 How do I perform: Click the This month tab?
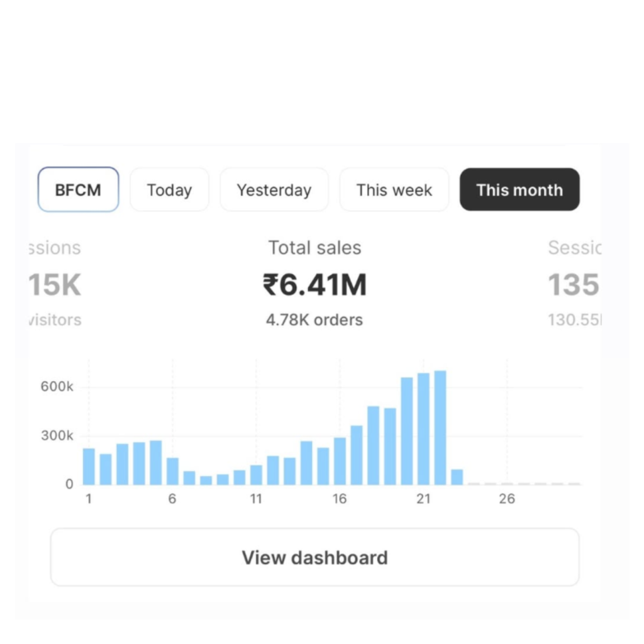point(519,190)
